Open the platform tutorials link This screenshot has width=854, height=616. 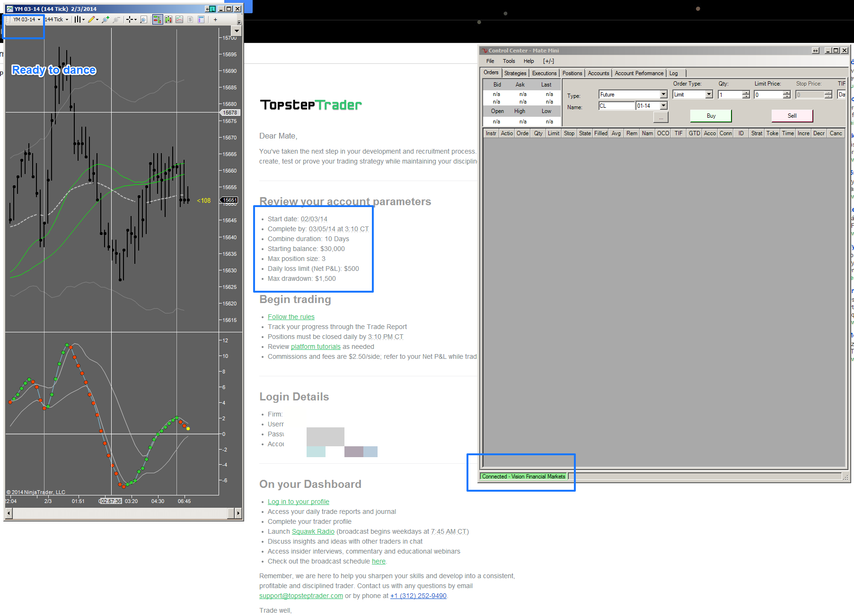pyautogui.click(x=316, y=347)
